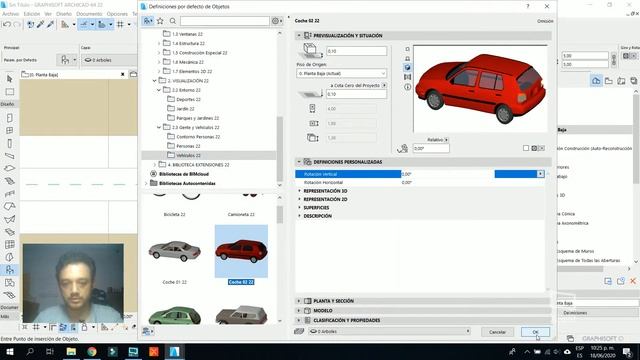The width and height of the screenshot is (640, 360).
Task: Select the Window tool in toolbox
Action: [x=9, y=131]
